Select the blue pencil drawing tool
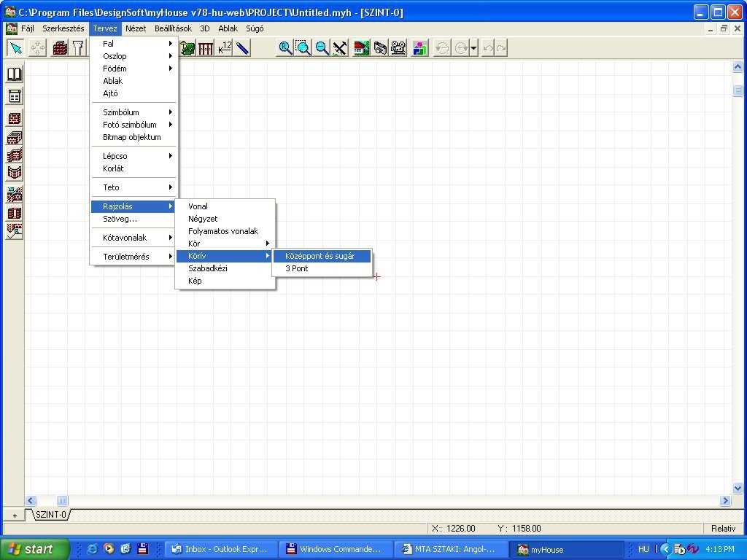This screenshot has height=560, width=747. 242,48
